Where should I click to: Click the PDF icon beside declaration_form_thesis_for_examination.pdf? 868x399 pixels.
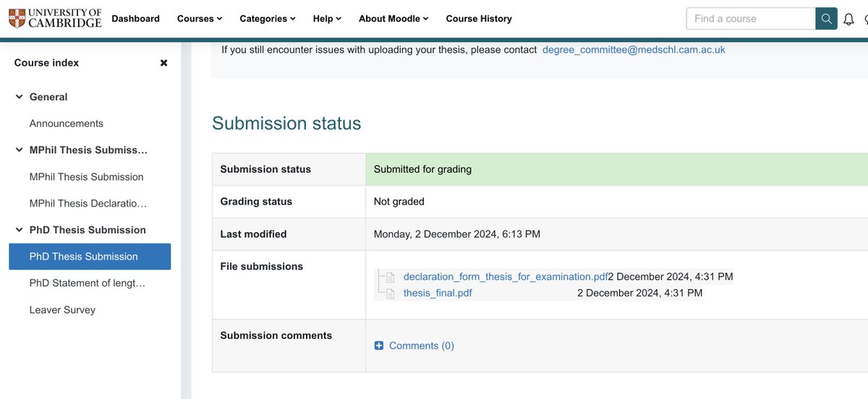pos(391,277)
